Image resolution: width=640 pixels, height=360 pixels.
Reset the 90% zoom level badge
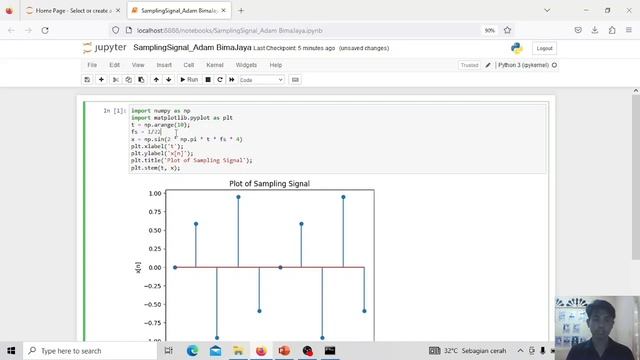pyautogui.click(x=489, y=30)
